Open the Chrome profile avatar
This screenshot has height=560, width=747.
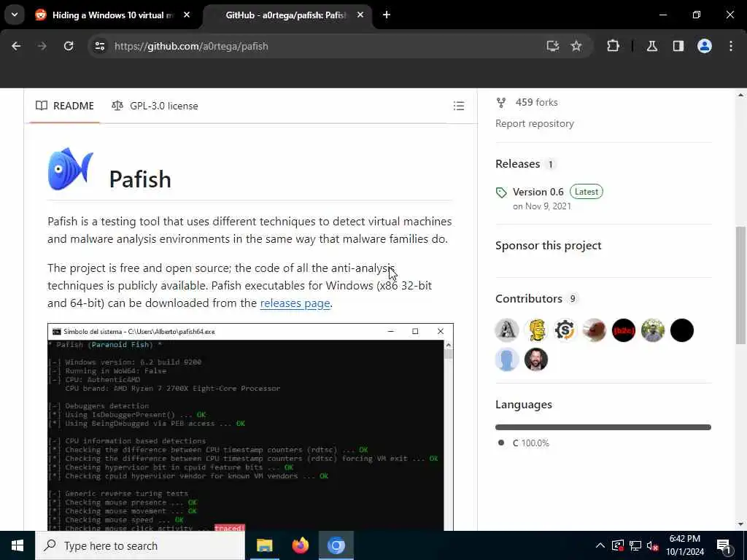pos(705,46)
